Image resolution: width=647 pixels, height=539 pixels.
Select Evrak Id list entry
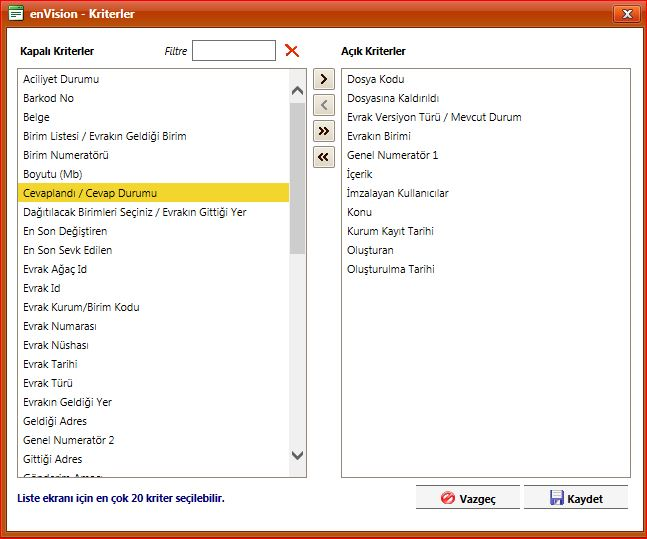tap(153, 288)
